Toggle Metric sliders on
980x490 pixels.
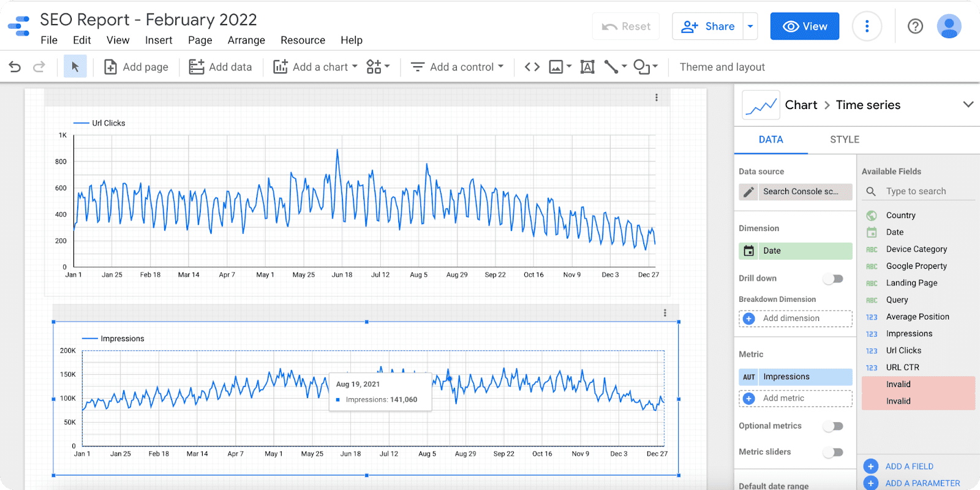click(x=833, y=452)
